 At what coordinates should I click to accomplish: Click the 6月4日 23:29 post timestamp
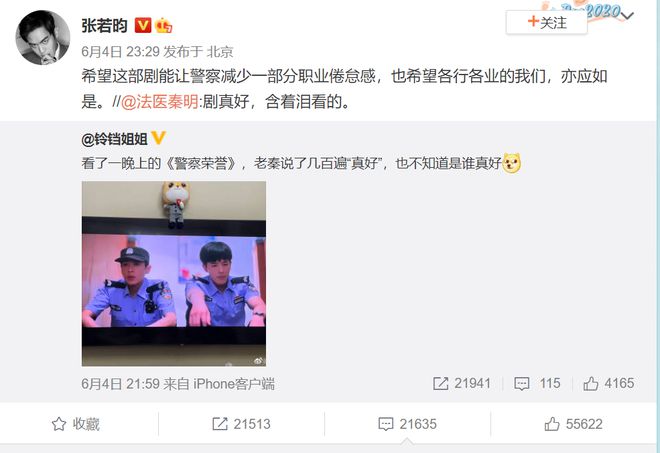[x=120, y=52]
